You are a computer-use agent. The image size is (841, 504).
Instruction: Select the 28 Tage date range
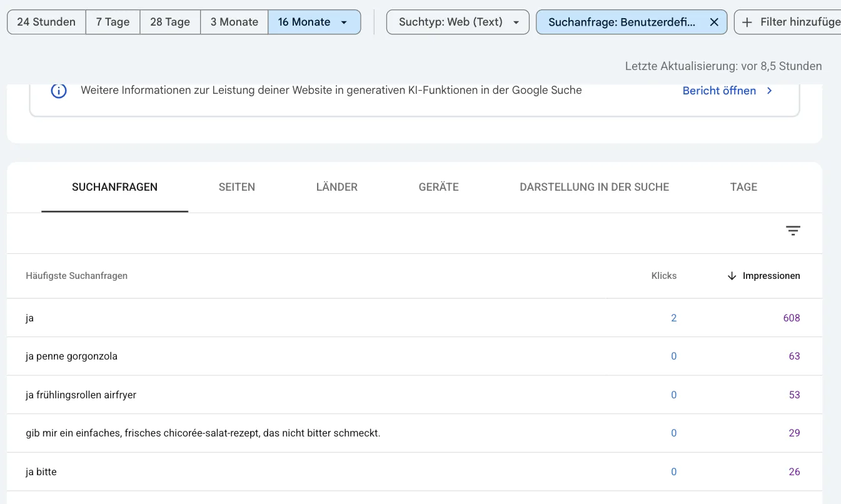[x=170, y=22]
